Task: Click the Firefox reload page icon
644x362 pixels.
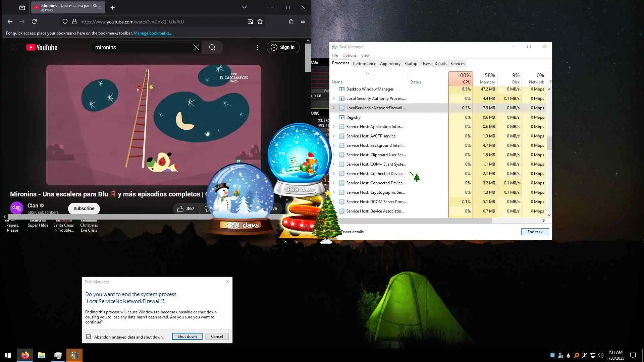Action: (34, 21)
